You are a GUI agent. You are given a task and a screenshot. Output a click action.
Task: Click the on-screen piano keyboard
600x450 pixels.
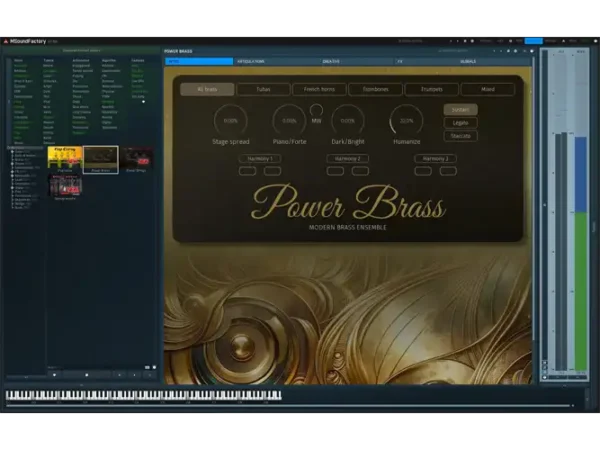(143, 395)
